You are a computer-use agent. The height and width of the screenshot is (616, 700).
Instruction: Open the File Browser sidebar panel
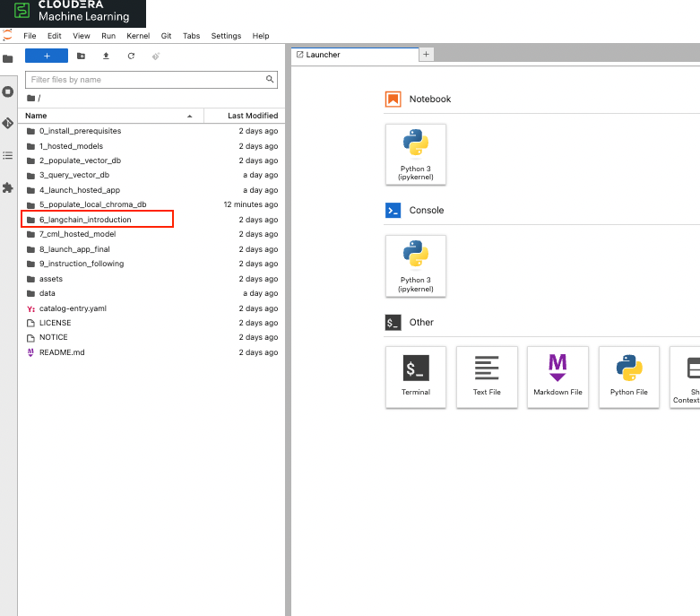pyautogui.click(x=8, y=59)
